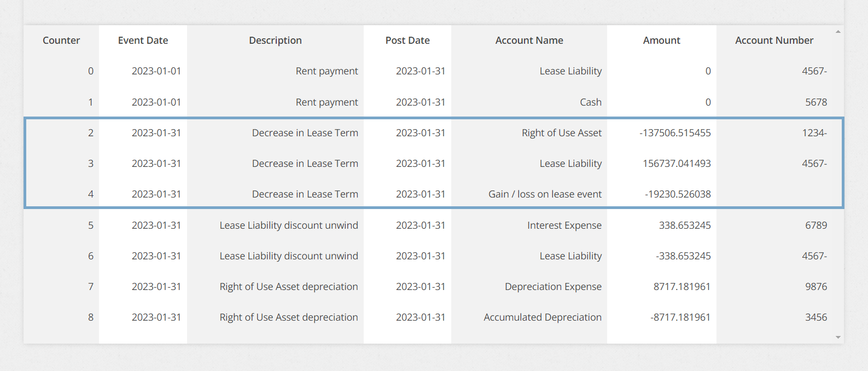Select Counter cell 1
Viewport: 868px width, 371px height.
click(91, 102)
